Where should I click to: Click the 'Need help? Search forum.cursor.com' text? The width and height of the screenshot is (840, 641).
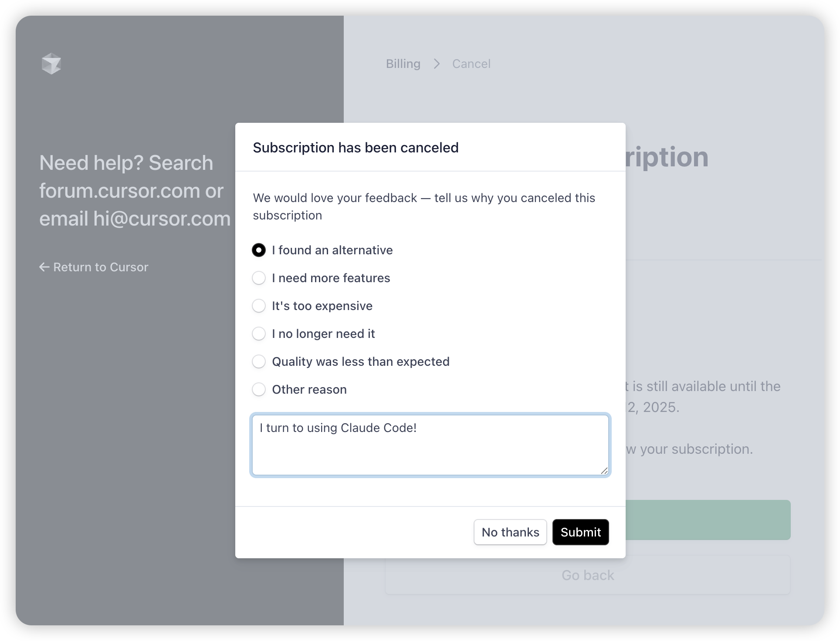(135, 191)
